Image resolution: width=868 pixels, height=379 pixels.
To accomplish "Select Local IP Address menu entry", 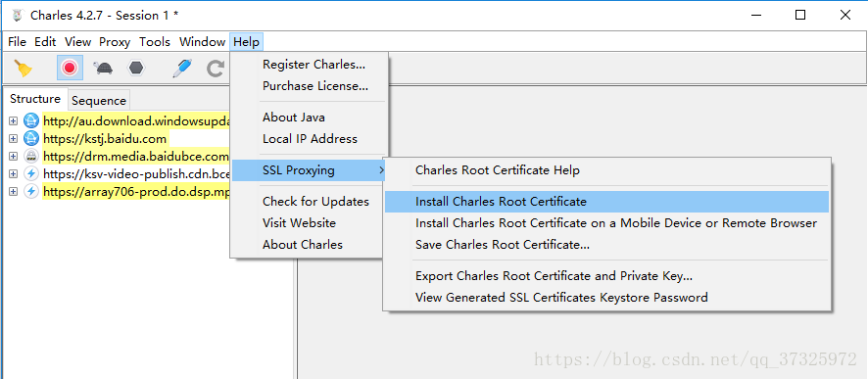I will coord(310,139).
